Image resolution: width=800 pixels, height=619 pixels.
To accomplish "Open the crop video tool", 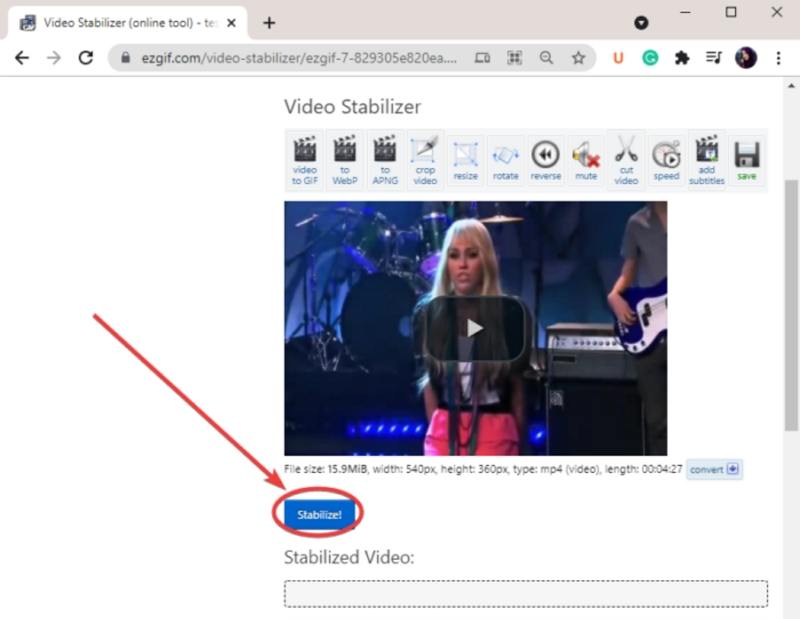I will [x=425, y=160].
